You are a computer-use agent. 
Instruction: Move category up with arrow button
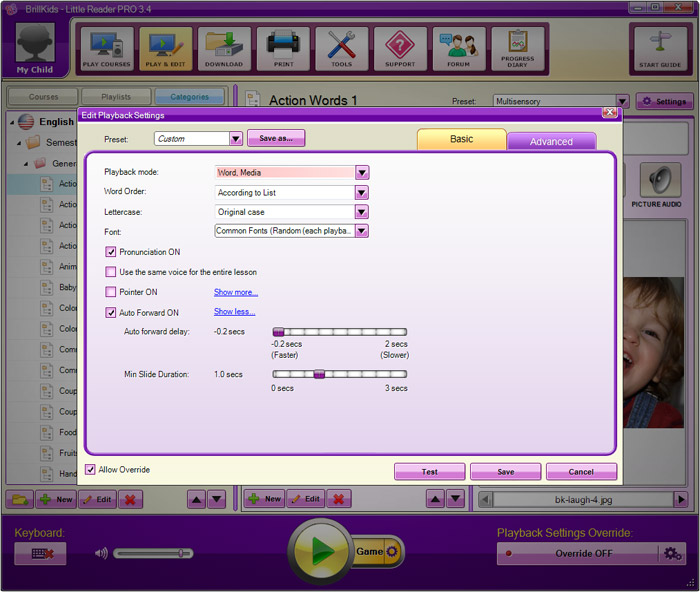(x=196, y=499)
